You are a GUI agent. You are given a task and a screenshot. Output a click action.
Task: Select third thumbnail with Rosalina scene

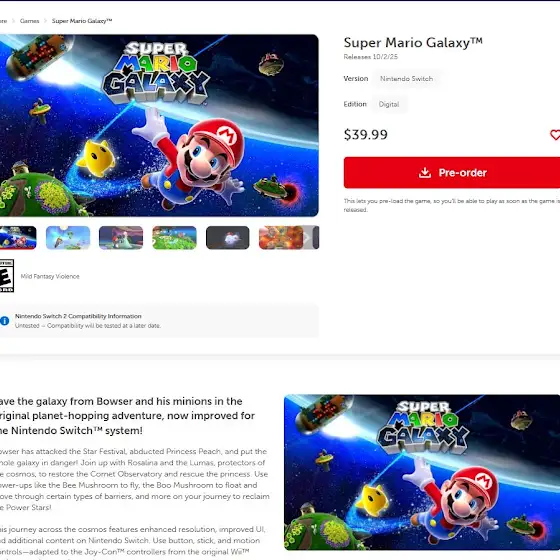121,238
